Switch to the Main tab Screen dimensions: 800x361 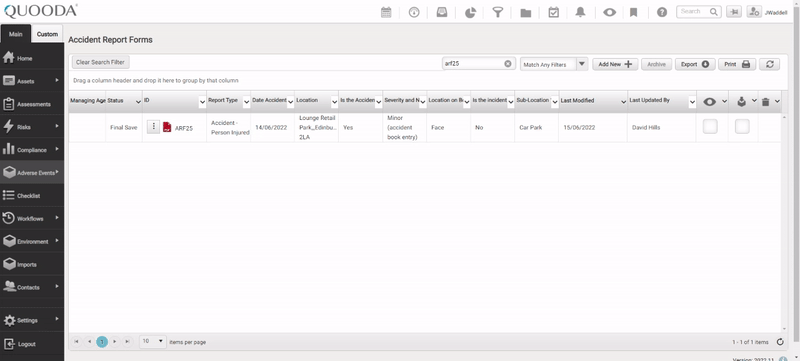point(16,34)
